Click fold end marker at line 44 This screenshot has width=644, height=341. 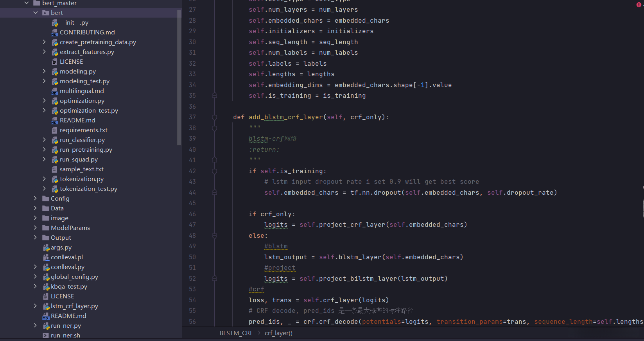[x=215, y=192]
